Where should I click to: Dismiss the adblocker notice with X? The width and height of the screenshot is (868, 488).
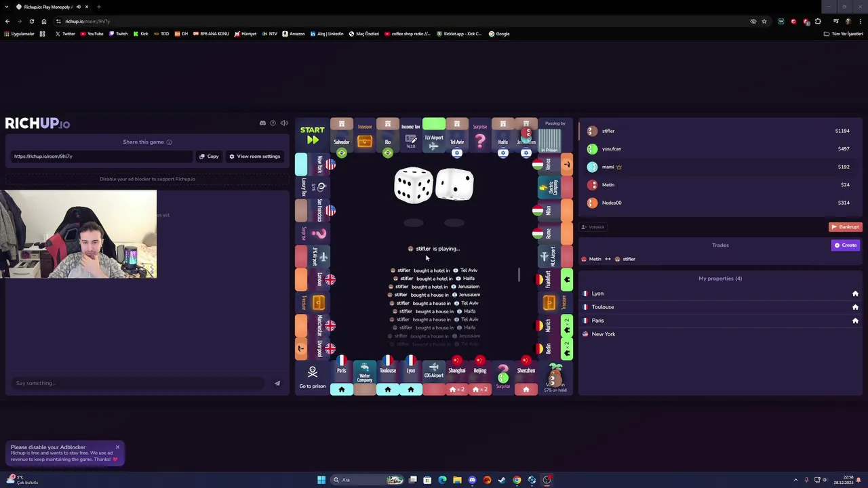(117, 447)
